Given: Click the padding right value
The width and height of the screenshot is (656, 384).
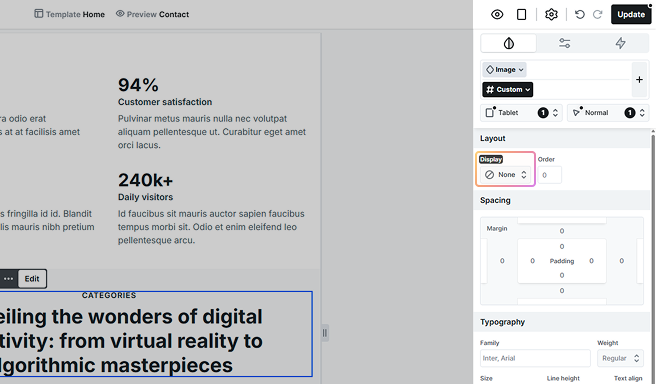Looking at the screenshot, I should 591,261.
